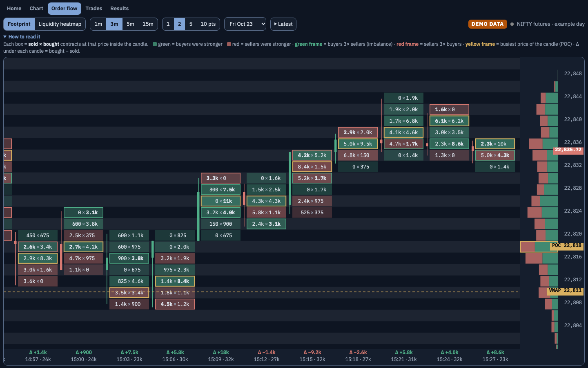Select footprint cell 5.0k × 9.5k
Screen dimensions: 588x368
click(358, 144)
